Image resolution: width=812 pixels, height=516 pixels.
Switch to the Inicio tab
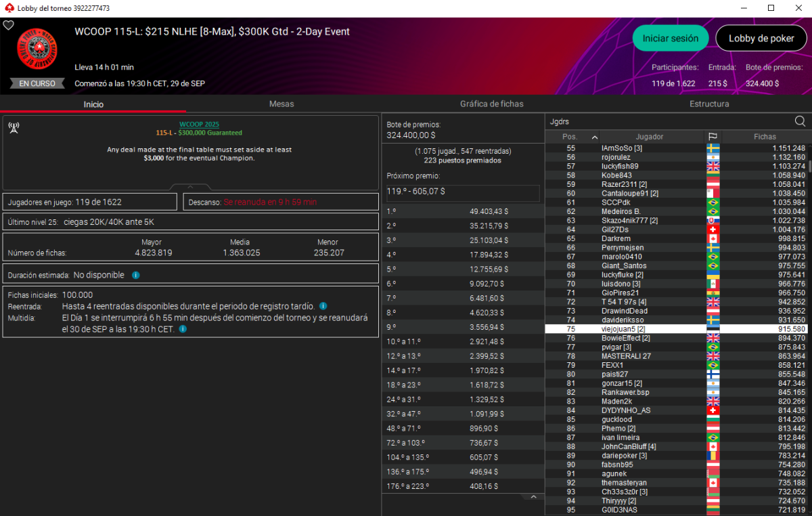tap(93, 104)
